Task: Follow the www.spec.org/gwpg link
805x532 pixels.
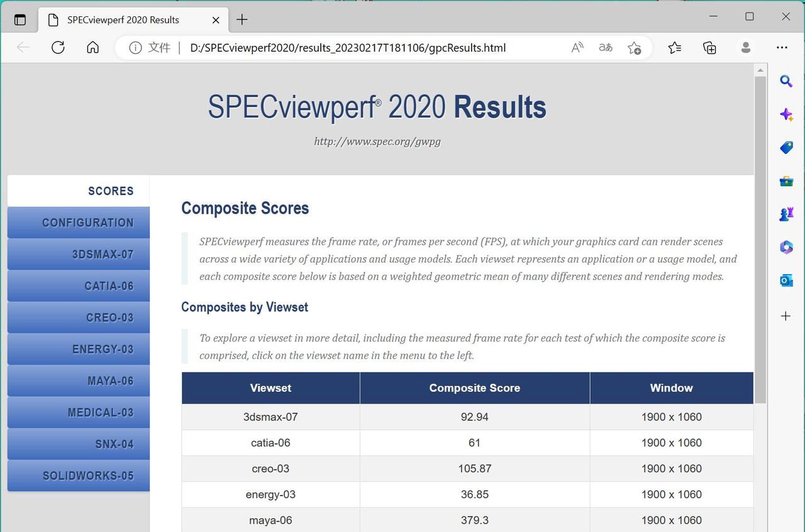Action: (x=377, y=141)
